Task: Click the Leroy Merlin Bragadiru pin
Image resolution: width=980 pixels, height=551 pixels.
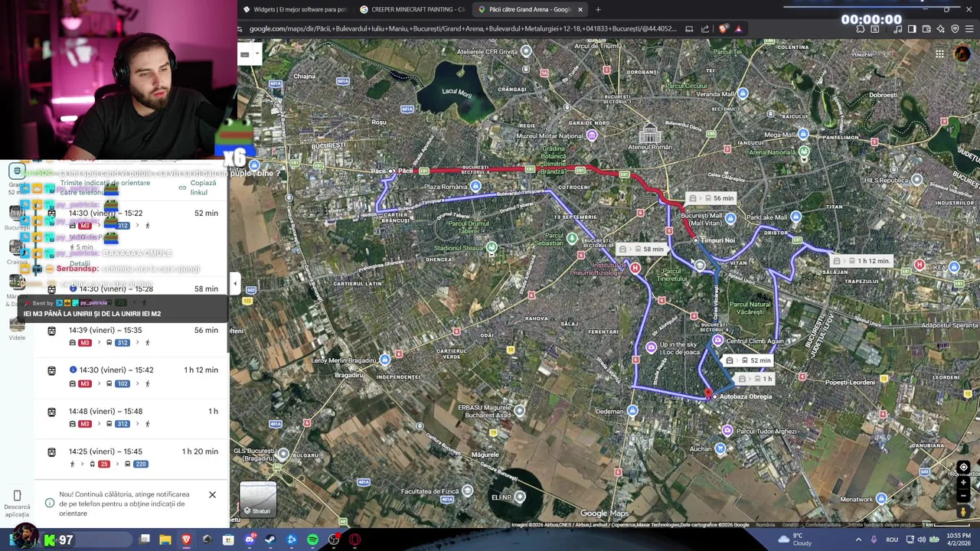Action: 385,360
